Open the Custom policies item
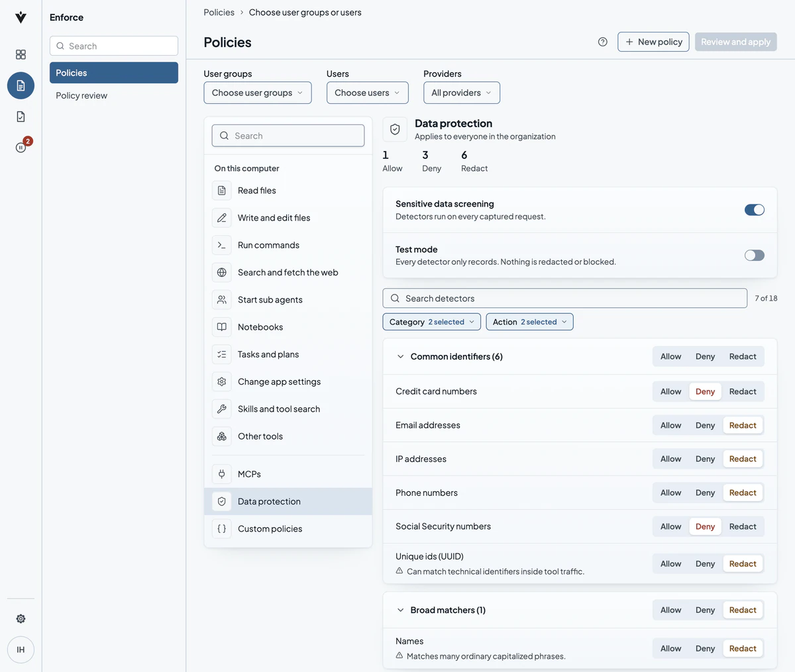This screenshot has width=795, height=672. [x=288, y=529]
